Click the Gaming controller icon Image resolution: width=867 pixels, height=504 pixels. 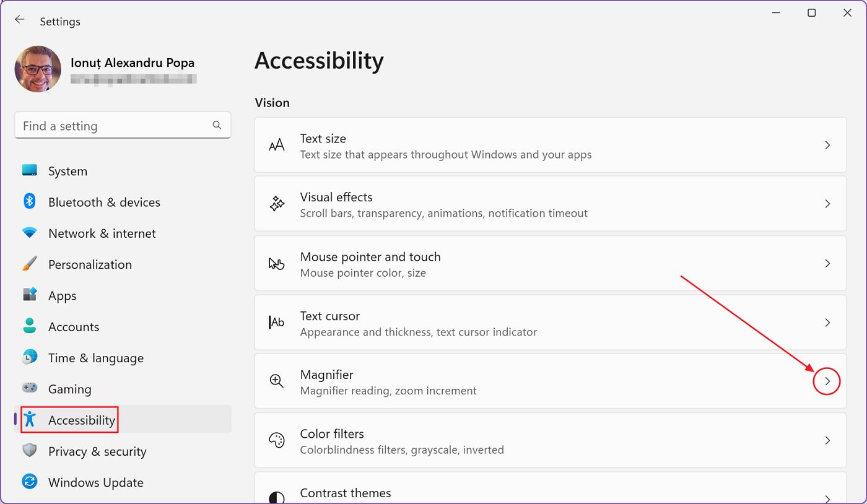pyautogui.click(x=30, y=388)
